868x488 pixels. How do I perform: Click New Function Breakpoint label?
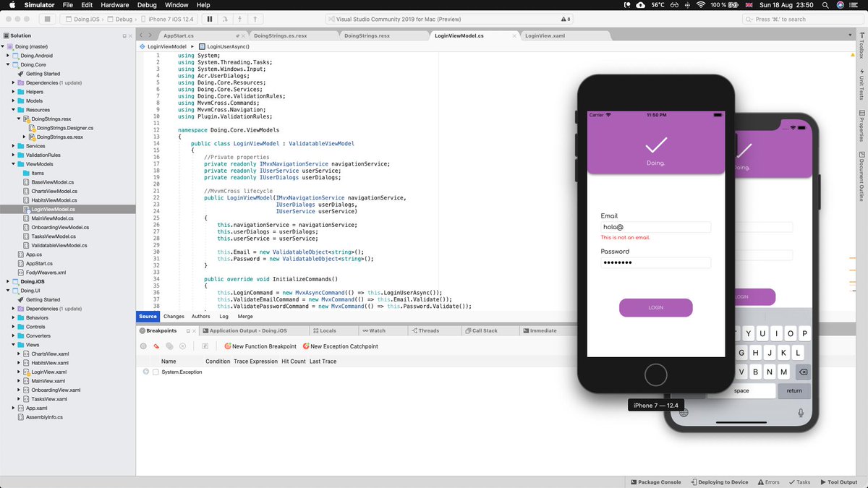pyautogui.click(x=264, y=346)
